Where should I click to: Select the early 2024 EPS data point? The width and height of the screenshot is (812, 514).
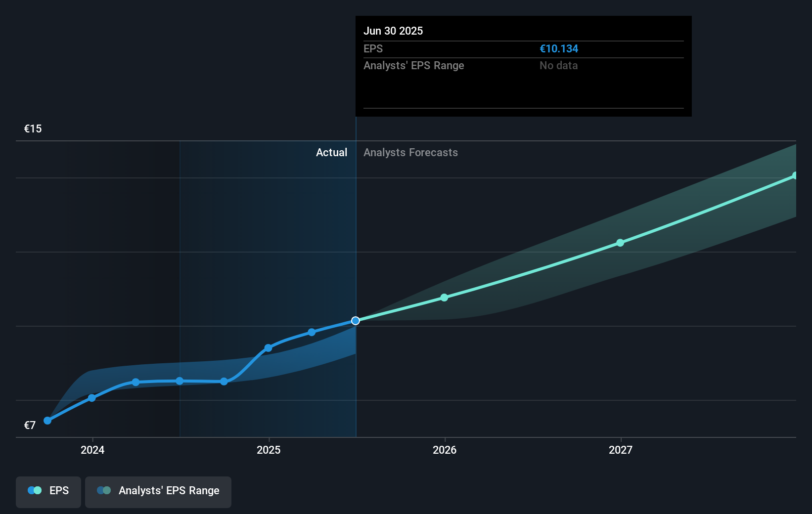coord(92,398)
